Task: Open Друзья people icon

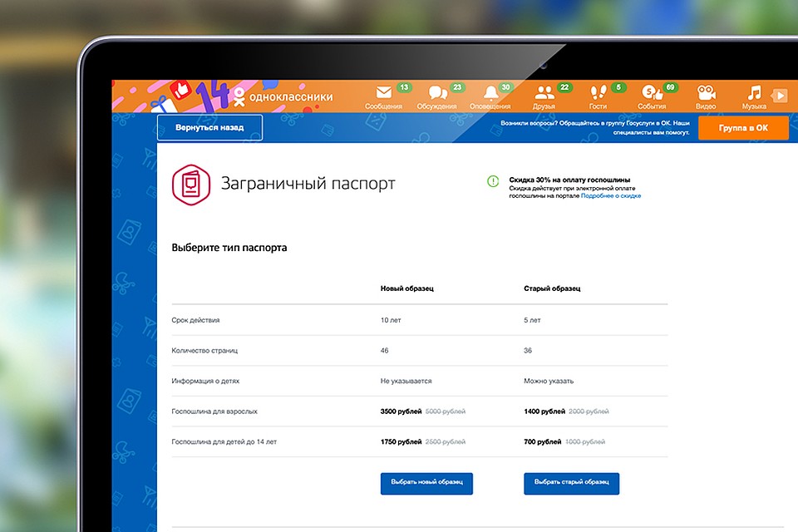Action: [x=544, y=92]
